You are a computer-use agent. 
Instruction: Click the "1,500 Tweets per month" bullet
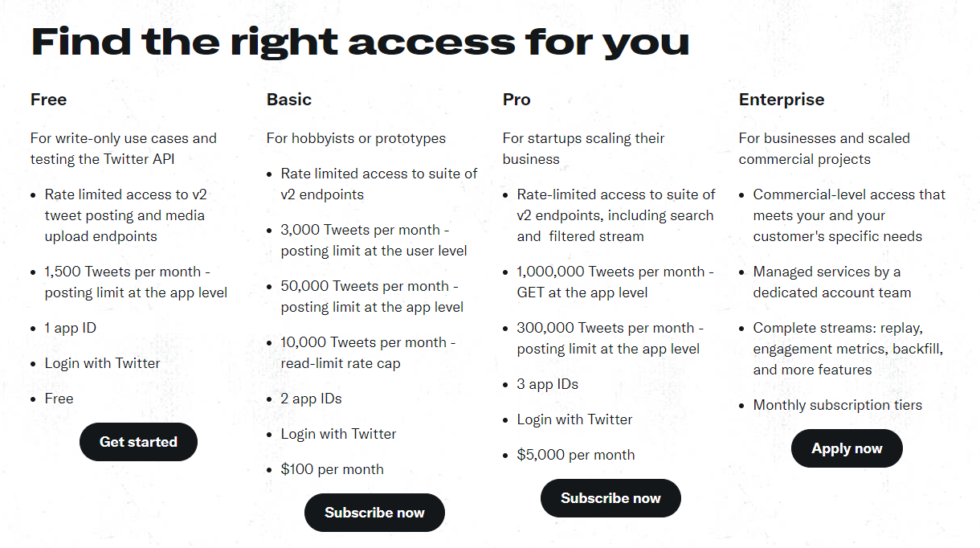[136, 282]
